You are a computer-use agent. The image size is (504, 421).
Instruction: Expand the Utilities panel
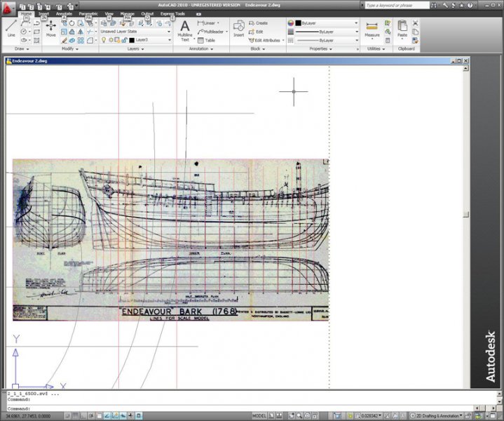(376, 49)
